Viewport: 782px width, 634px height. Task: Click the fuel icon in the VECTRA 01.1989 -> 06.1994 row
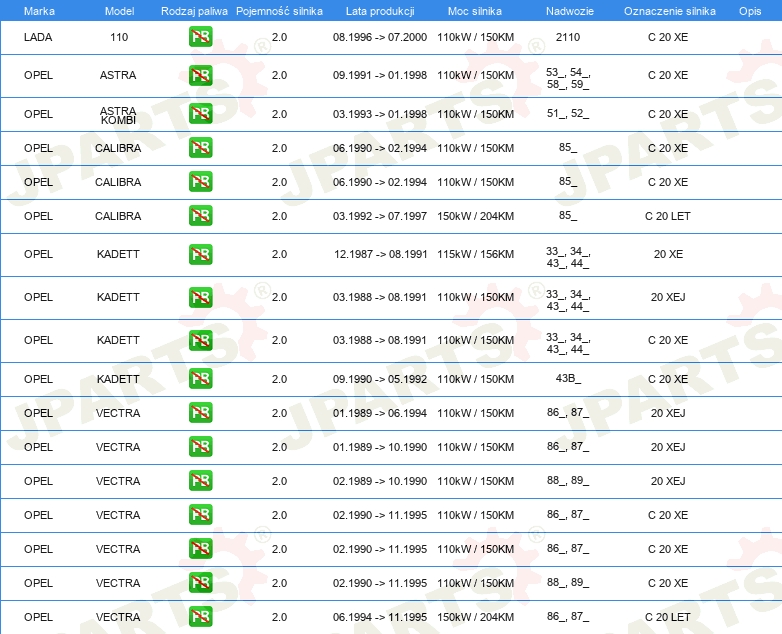[200, 413]
